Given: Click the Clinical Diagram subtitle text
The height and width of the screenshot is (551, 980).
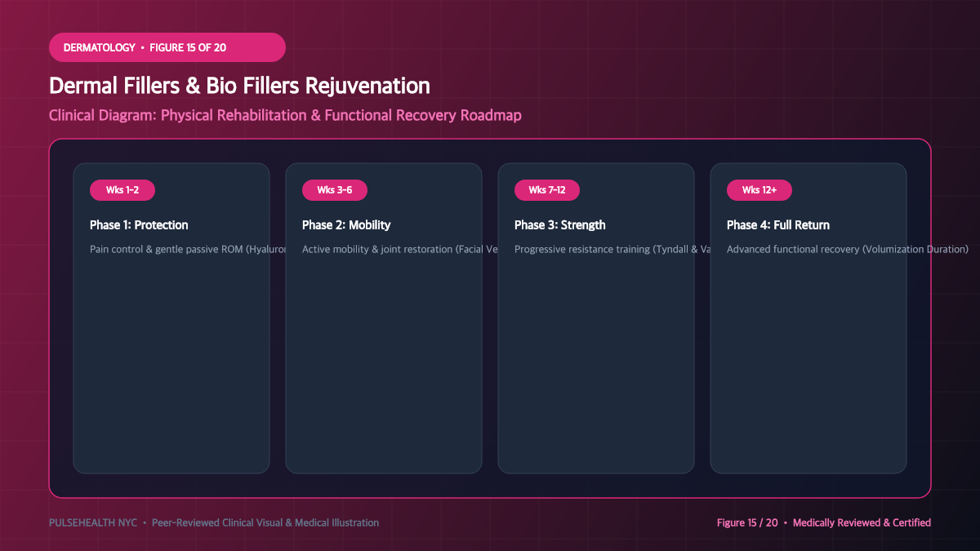Looking at the screenshot, I should point(285,115).
